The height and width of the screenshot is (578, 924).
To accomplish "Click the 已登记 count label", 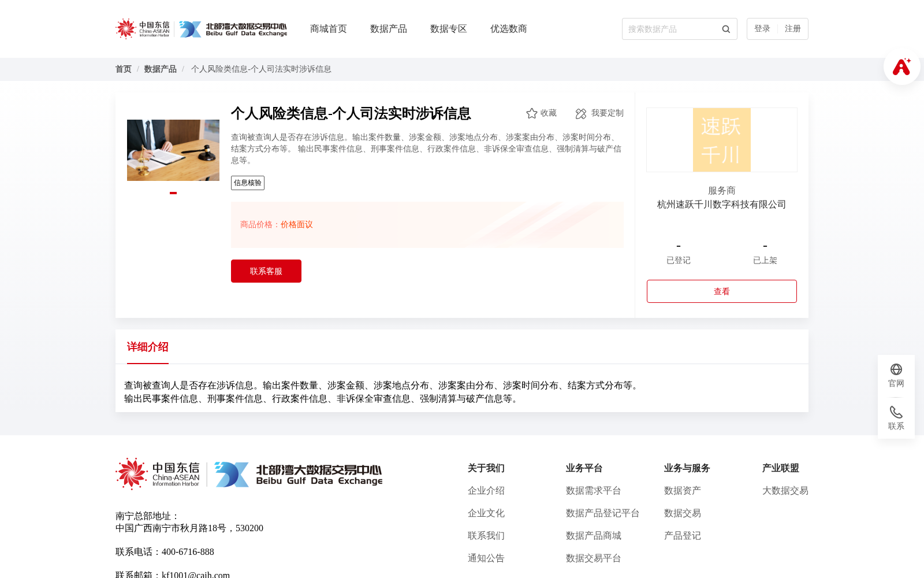I will click(x=679, y=260).
